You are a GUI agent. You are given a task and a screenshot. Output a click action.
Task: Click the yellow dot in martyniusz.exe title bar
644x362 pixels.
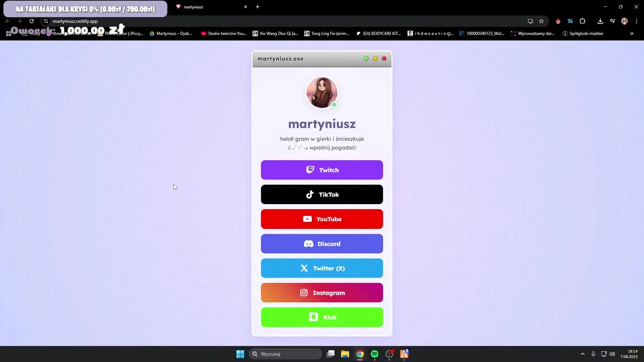[375, 59]
